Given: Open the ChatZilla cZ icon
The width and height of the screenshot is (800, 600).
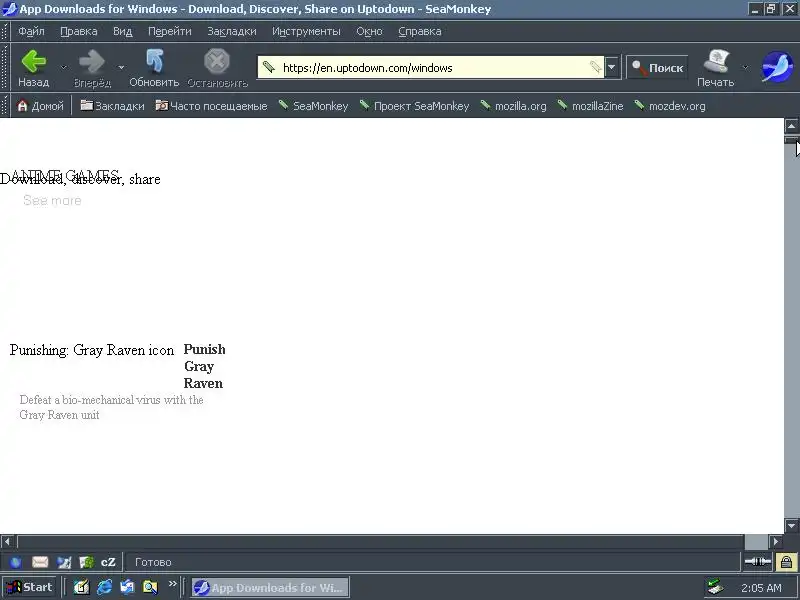Looking at the screenshot, I should point(108,562).
